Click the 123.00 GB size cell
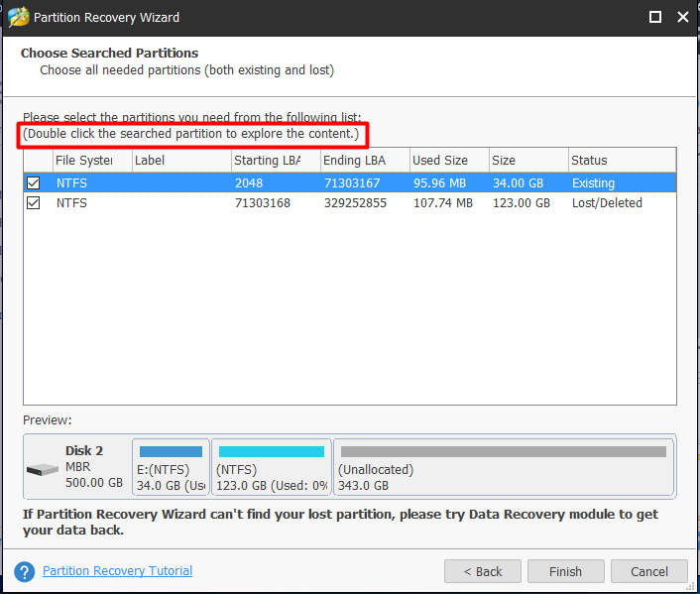This screenshot has width=700, height=594. point(521,202)
